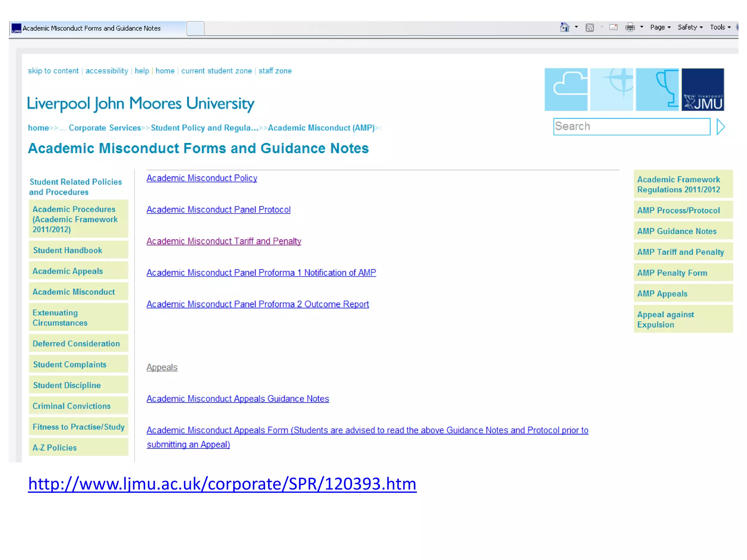
Task: Click home in the breadcrumb trail
Action: coord(38,128)
